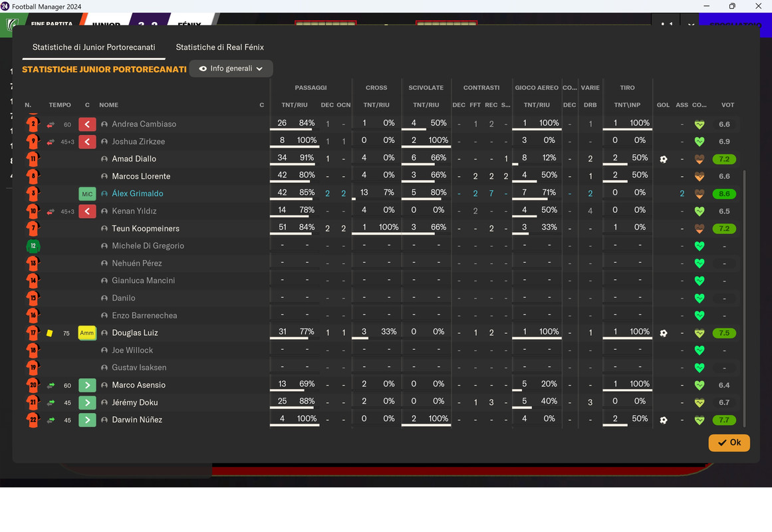Image resolution: width=772 pixels, height=532 pixels.
Task: Sort table by the ASS column header
Action: tap(682, 105)
